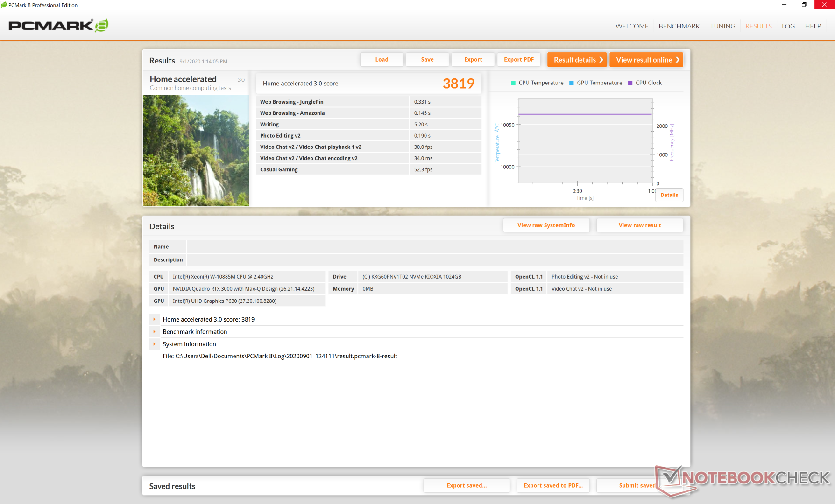Click the Name input field
Viewport: 835px width, 504px height.
pyautogui.click(x=435, y=247)
